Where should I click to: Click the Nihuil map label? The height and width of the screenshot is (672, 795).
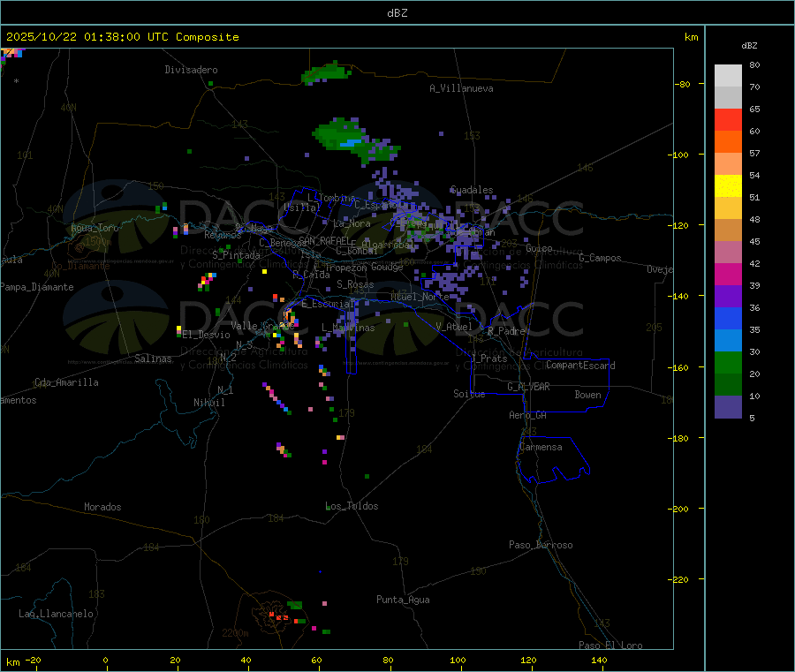208,403
